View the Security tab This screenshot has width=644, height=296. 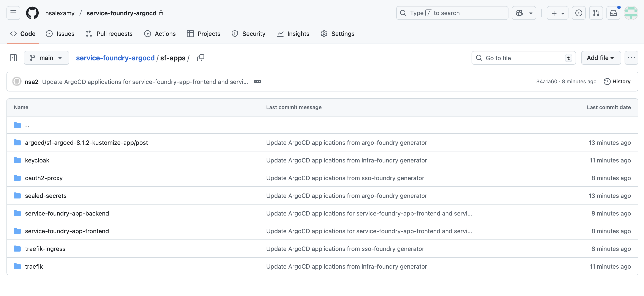[248, 34]
